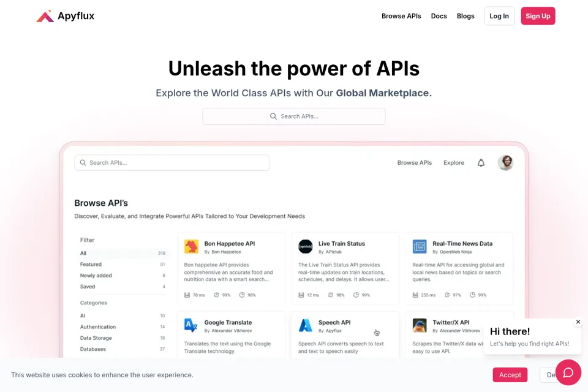This screenshot has width=588, height=392.
Task: Click the Speech API logo icon
Action: tap(305, 325)
